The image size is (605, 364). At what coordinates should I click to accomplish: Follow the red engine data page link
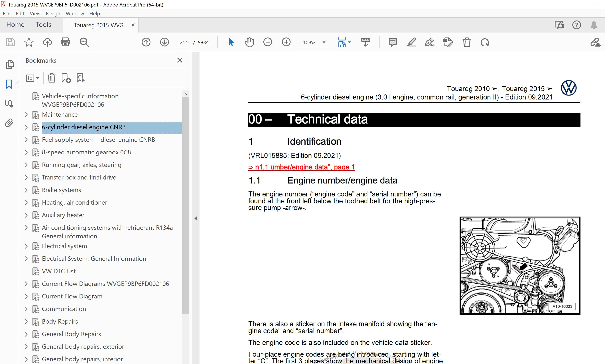(301, 167)
